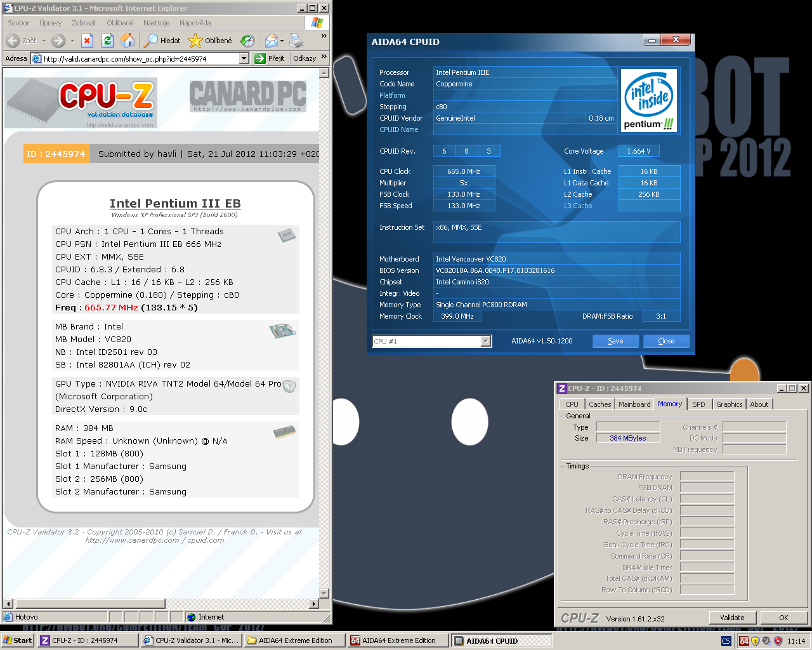Switch to the CPU tab in CPU-Z
The width and height of the screenshot is (812, 650).
[572, 404]
